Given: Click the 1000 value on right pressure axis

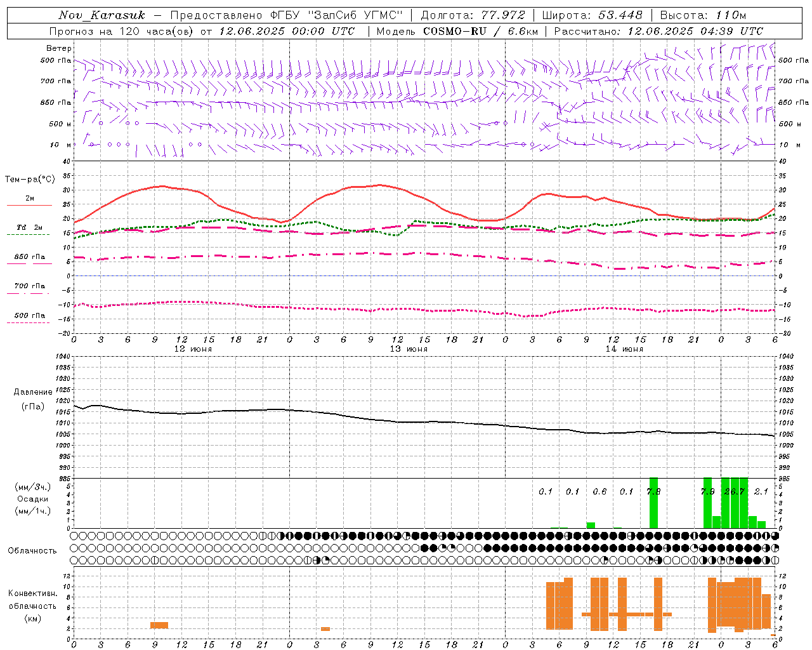Looking at the screenshot, I should [x=786, y=446].
